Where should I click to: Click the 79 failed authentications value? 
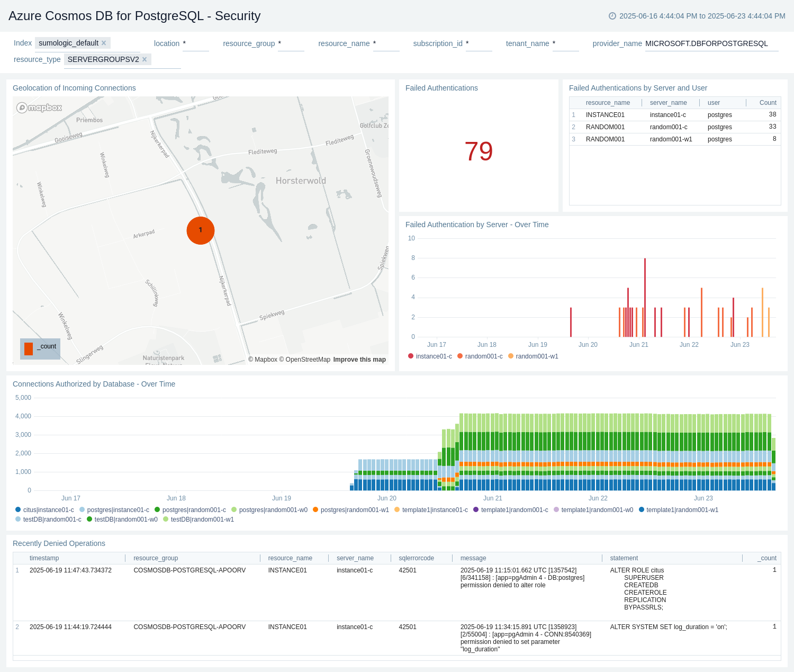tap(479, 151)
